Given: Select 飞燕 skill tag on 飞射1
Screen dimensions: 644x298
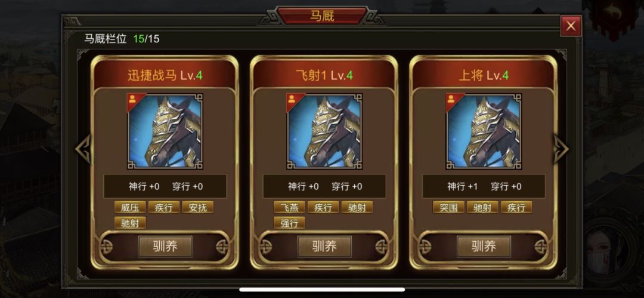Looking at the screenshot, I should point(290,207).
